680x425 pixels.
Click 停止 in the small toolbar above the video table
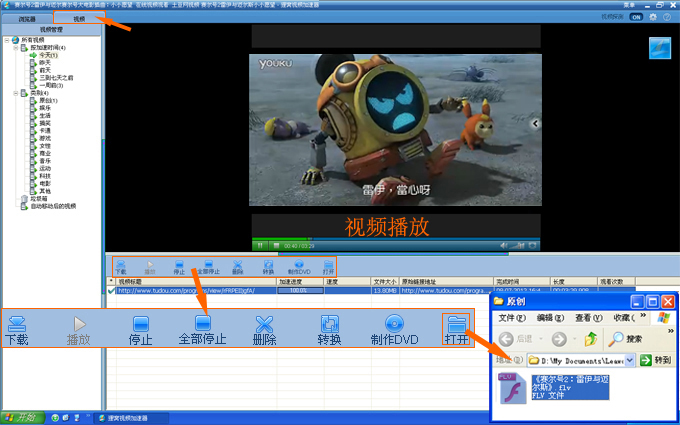coord(179,267)
